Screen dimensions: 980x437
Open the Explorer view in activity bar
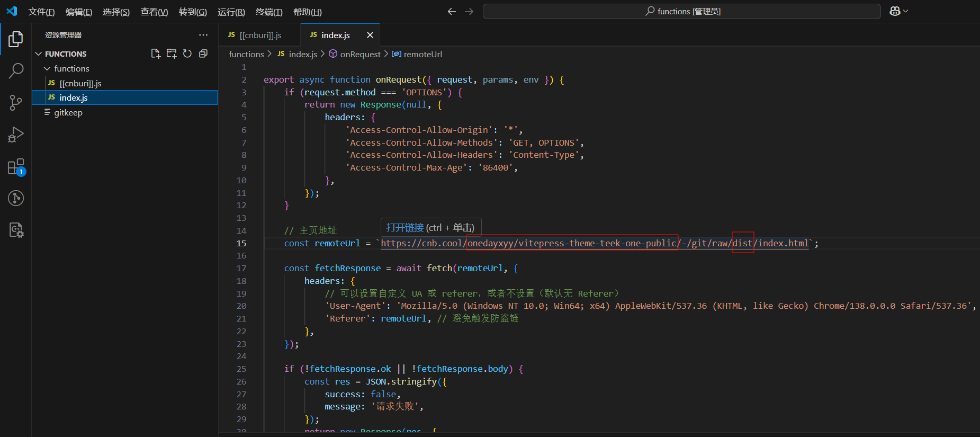pyautogui.click(x=16, y=39)
